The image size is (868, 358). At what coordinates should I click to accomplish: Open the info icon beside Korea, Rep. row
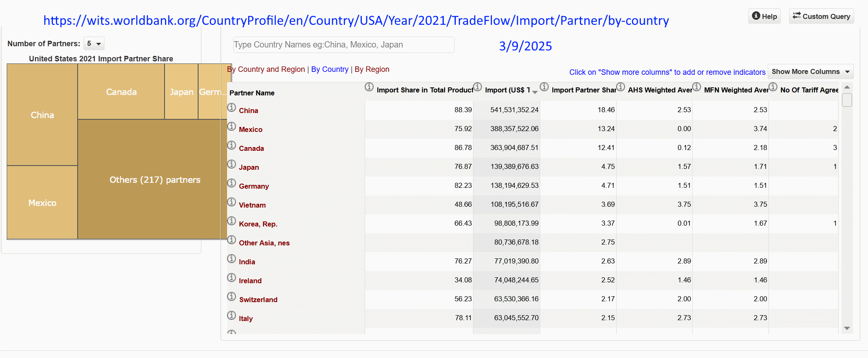click(231, 221)
